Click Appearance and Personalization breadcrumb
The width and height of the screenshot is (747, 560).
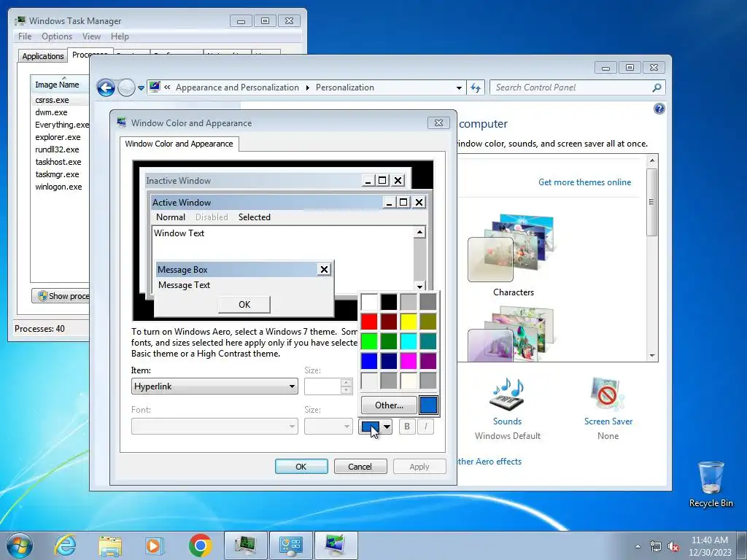click(x=237, y=87)
